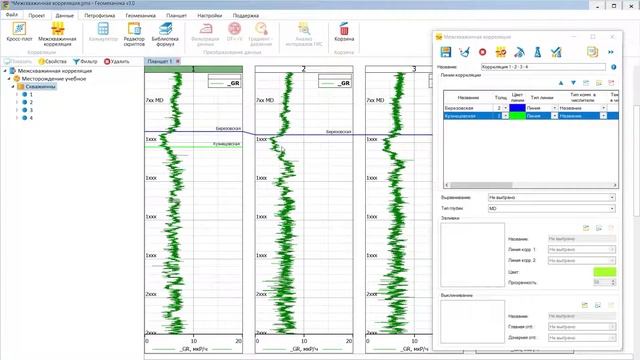
Task: Click the add icon in the Выклинивание section
Action: point(585,305)
